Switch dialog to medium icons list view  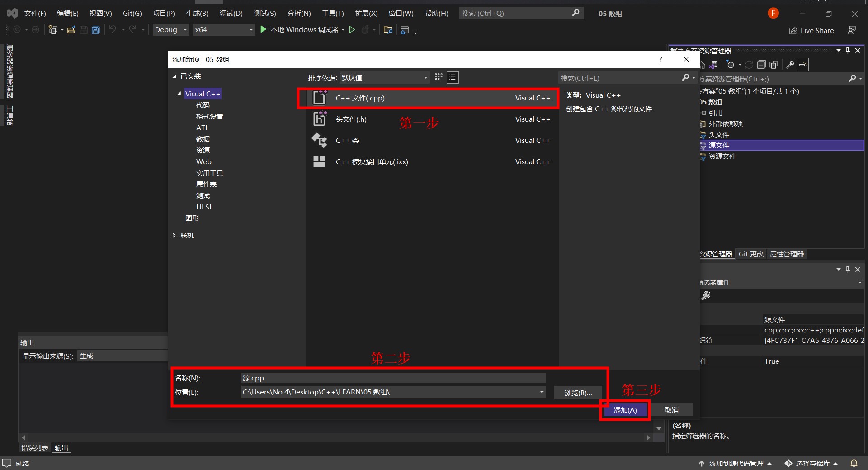pyautogui.click(x=453, y=77)
